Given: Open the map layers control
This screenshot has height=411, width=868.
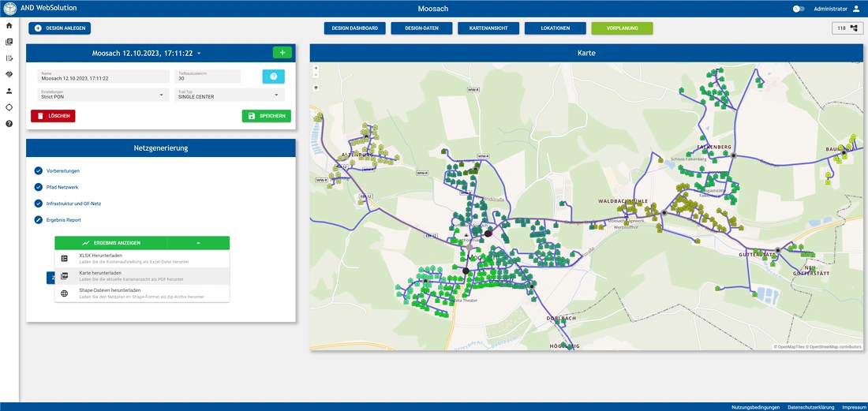Looking at the screenshot, I should [316, 88].
